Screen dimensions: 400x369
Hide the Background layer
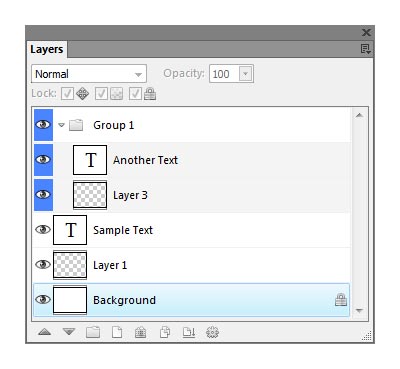pyautogui.click(x=43, y=300)
